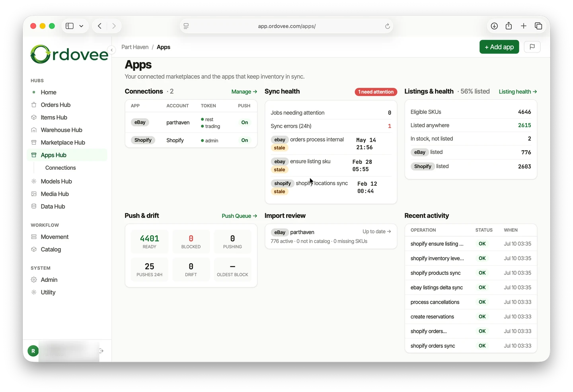Screen dimensions: 573x392
Task: Click Sync errors (24h) row
Action: (x=331, y=126)
